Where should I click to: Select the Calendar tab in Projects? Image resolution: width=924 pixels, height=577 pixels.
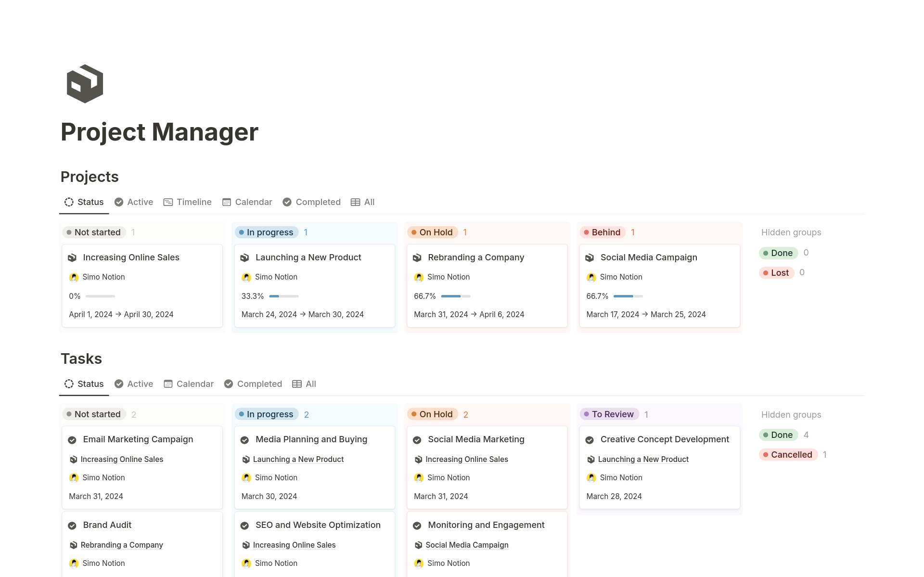point(253,202)
